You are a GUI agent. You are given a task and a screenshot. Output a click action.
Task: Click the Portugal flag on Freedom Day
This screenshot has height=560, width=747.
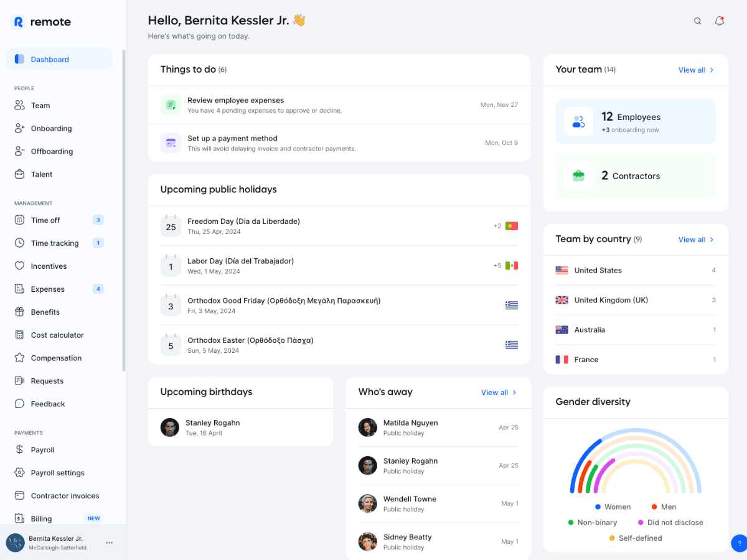512,226
